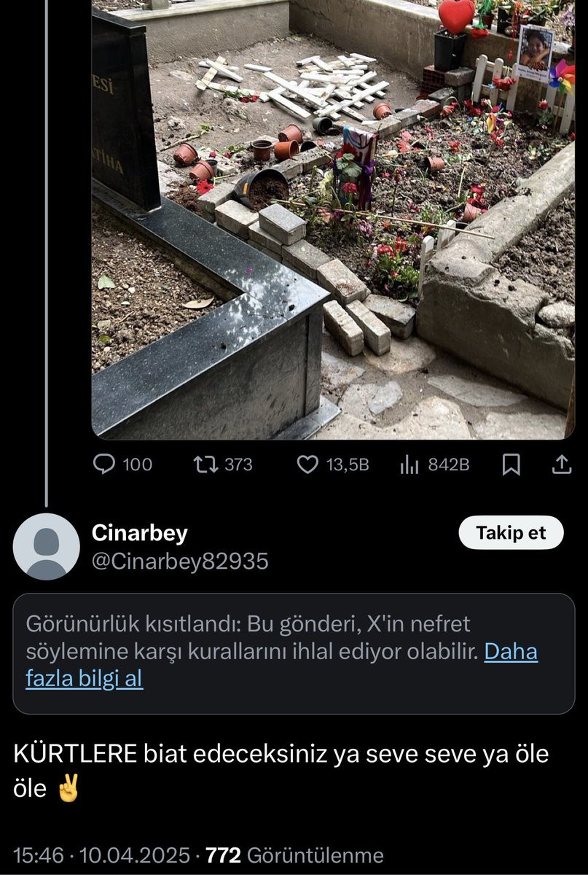Tap the reply speech bubble icon

(x=104, y=464)
